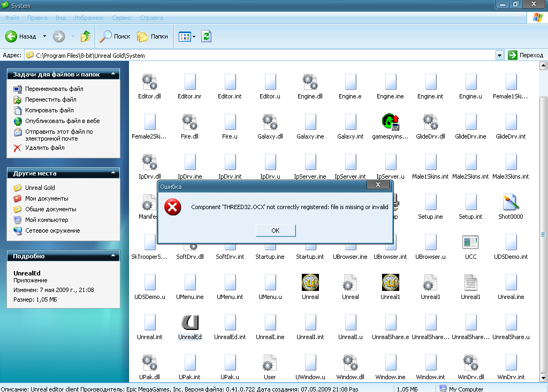Toggle the Папки folders pane
Image resolution: width=548 pixels, height=392 pixels.
(153, 36)
